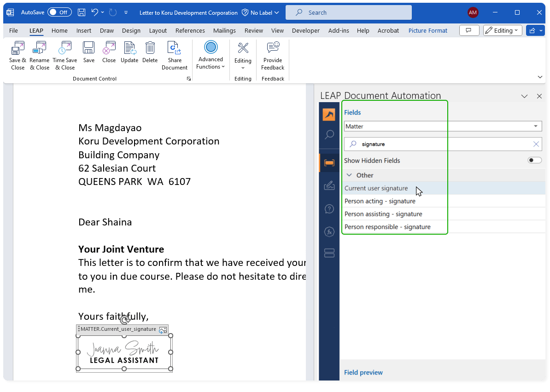Toggle the AutoSave switch

pyautogui.click(x=59, y=12)
